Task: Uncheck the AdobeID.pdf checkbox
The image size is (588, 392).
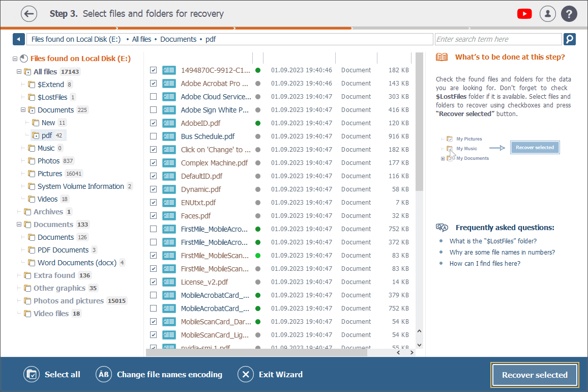Action: pos(153,123)
